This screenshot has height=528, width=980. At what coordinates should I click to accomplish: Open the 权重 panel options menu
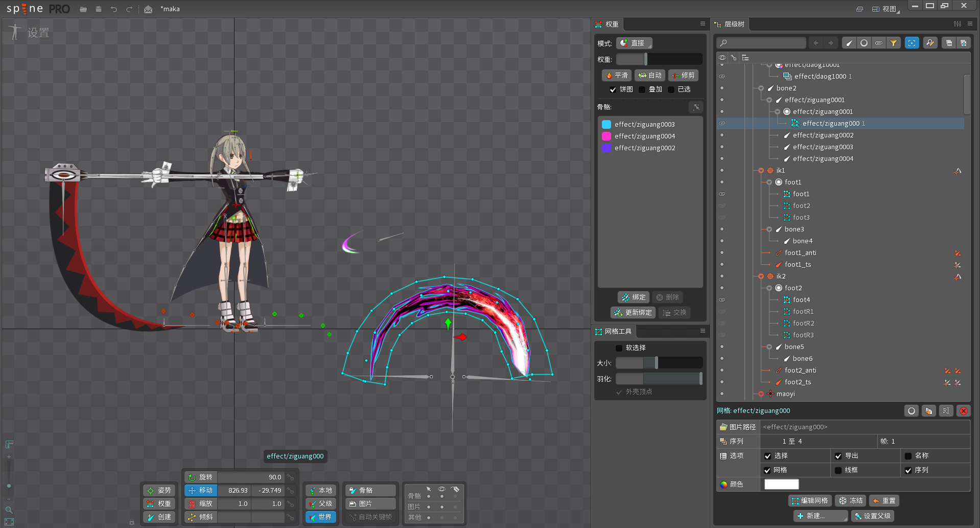coord(703,24)
